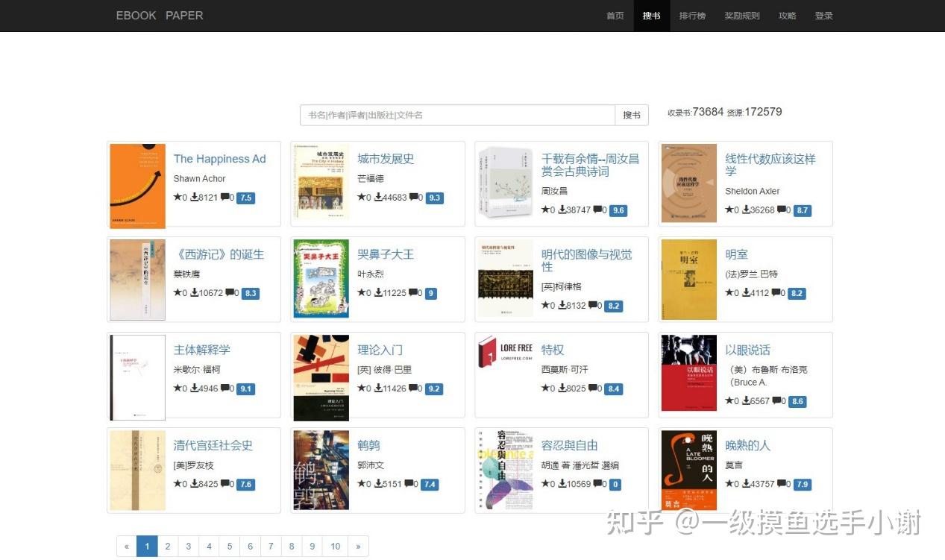
Task: Click the 《西游记》的诞生 book cover thumbnail
Action: (137, 280)
